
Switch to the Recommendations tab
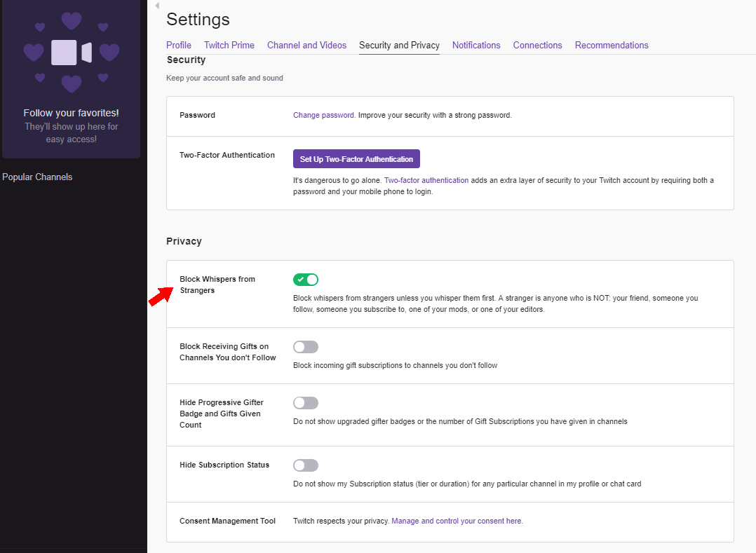tap(612, 46)
